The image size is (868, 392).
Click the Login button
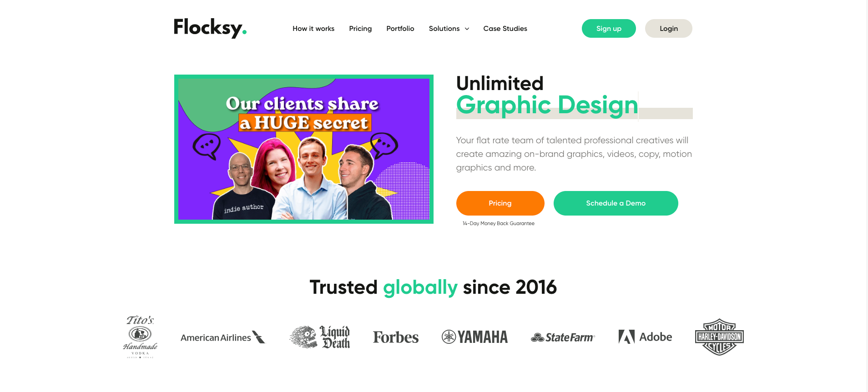click(669, 29)
